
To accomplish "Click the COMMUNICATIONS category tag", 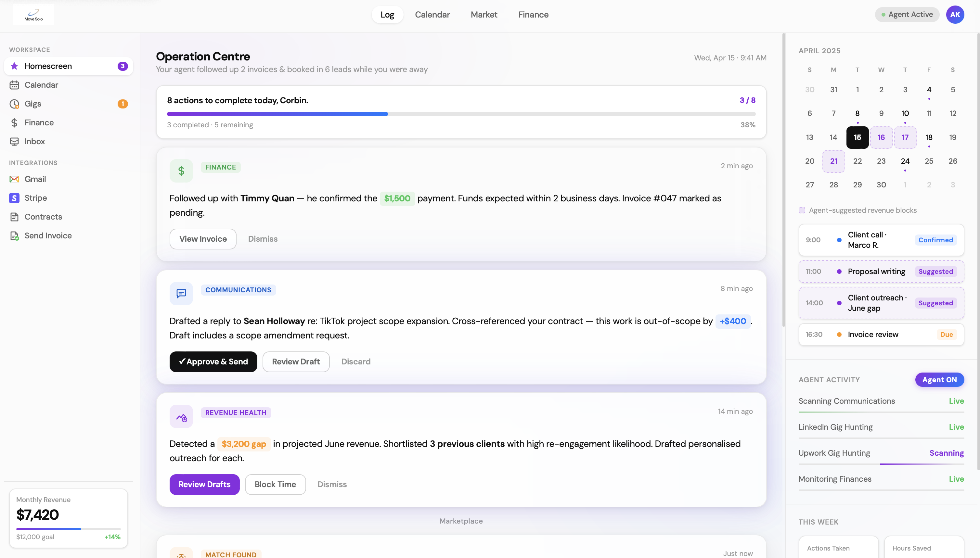I will click(238, 290).
